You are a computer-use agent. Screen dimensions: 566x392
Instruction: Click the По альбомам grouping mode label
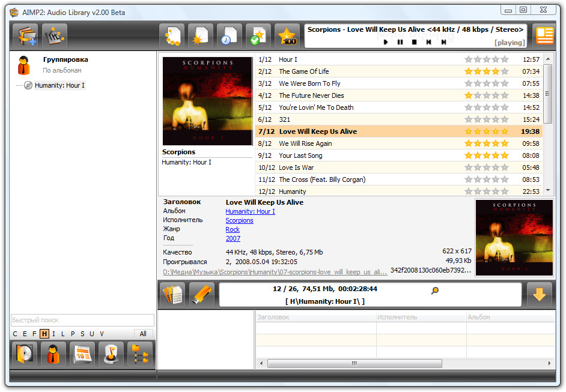click(62, 70)
